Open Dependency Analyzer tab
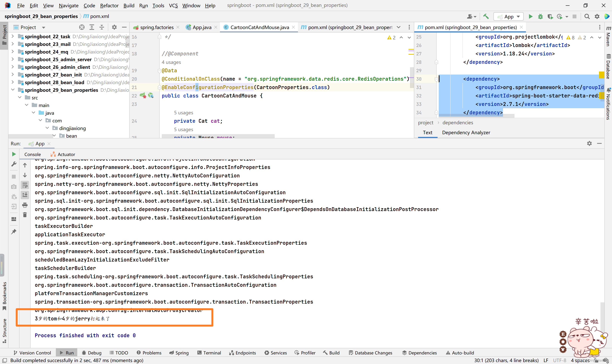 [x=466, y=132]
